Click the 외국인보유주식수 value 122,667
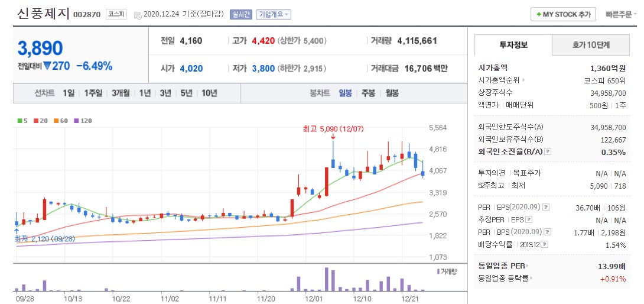The height and width of the screenshot is (304, 644). tap(613, 140)
